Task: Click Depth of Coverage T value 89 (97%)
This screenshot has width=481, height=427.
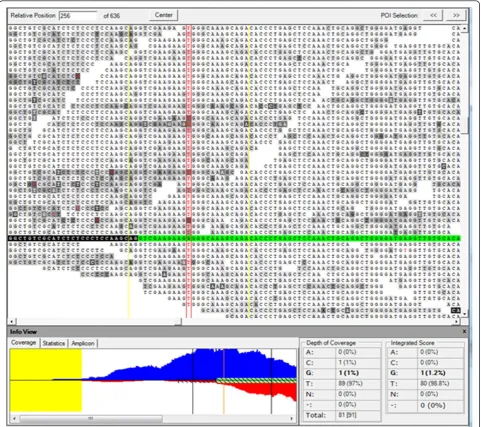Action: point(351,384)
